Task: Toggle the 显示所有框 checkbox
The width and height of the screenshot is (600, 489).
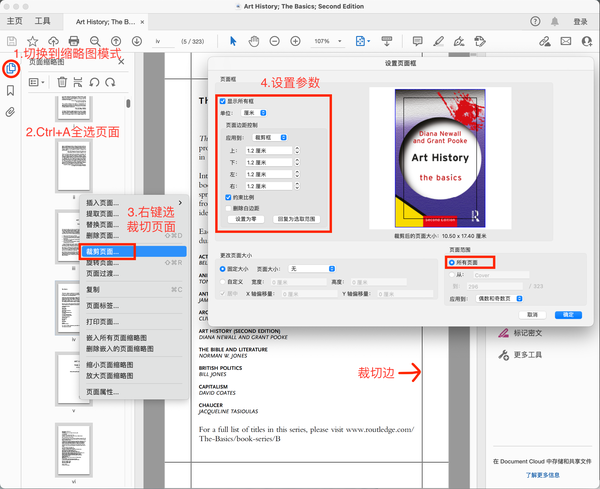Action: [x=222, y=101]
